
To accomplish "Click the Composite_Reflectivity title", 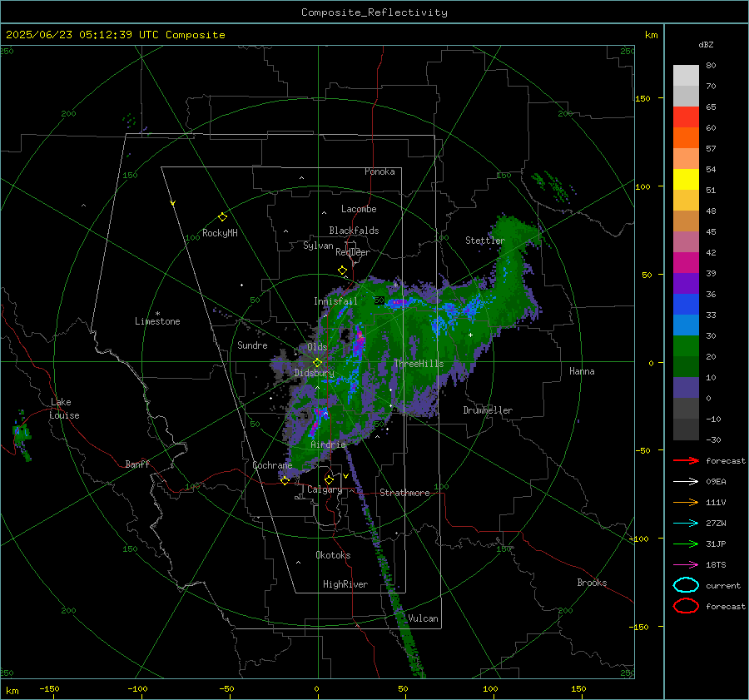I will [374, 12].
